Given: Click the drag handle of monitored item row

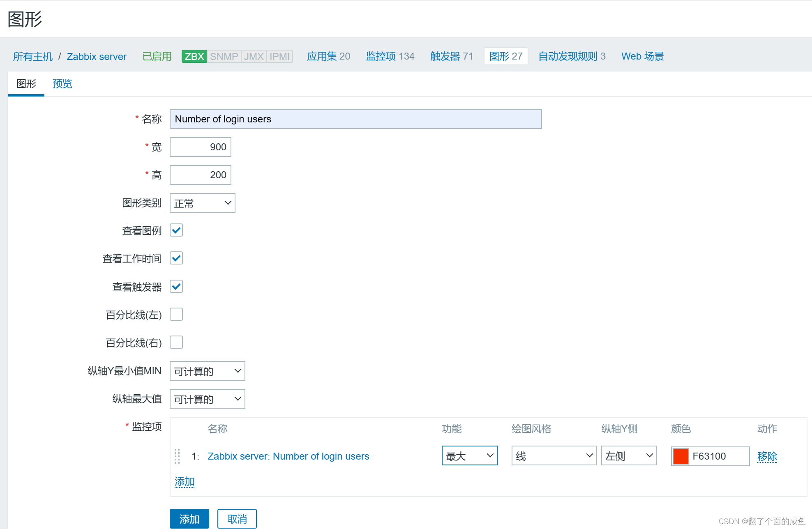Looking at the screenshot, I should [x=177, y=456].
